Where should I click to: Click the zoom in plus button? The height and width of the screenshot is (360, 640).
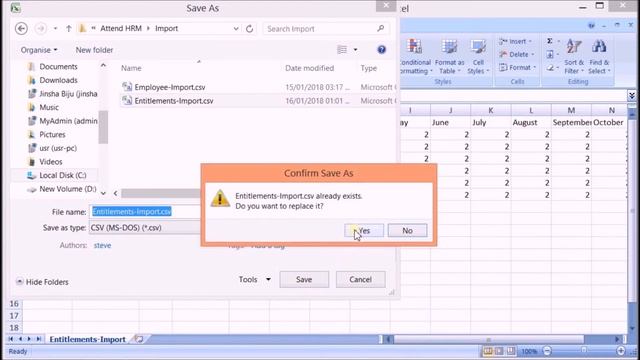coord(620,351)
